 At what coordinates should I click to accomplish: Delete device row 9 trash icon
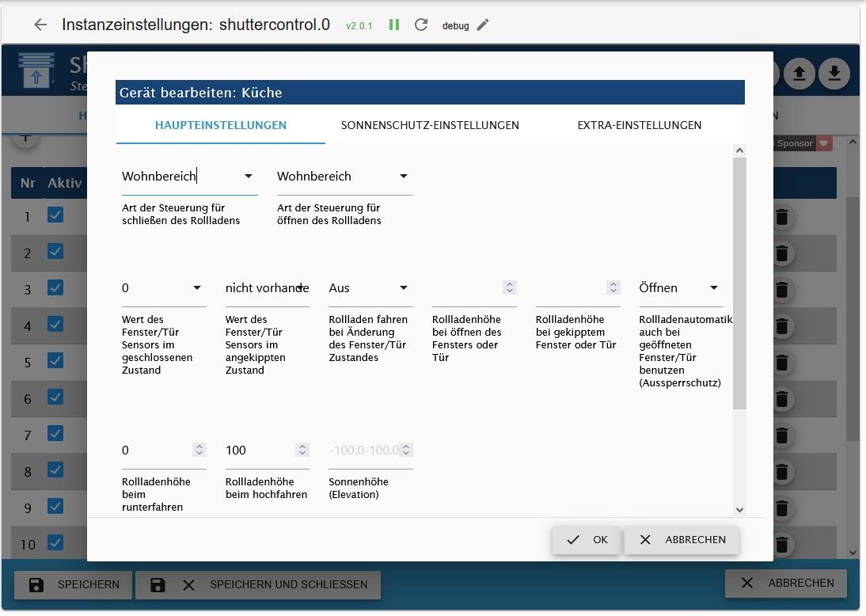point(781,508)
